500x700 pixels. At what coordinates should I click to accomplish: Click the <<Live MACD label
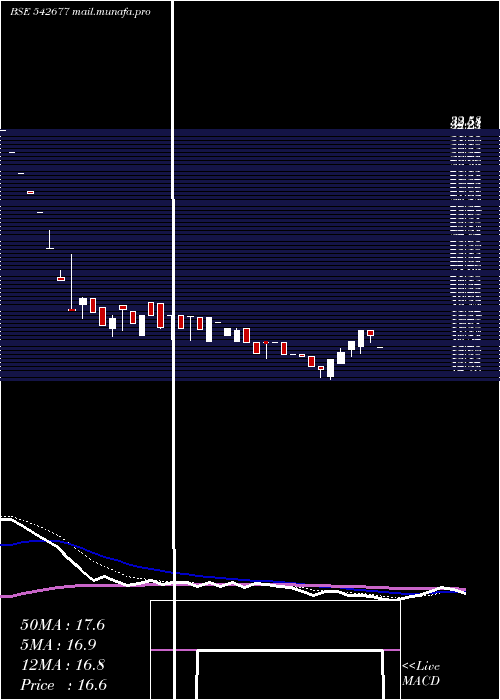tap(421, 673)
